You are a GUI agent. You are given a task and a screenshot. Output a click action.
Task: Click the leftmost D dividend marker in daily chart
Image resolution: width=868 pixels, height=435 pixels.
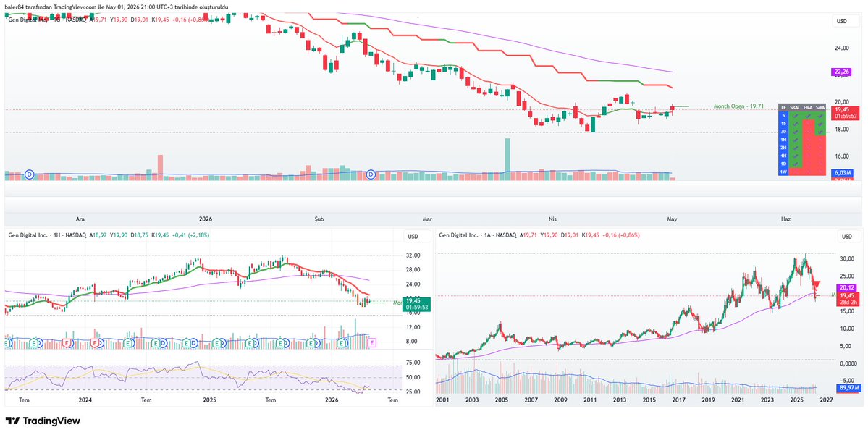(x=30, y=175)
